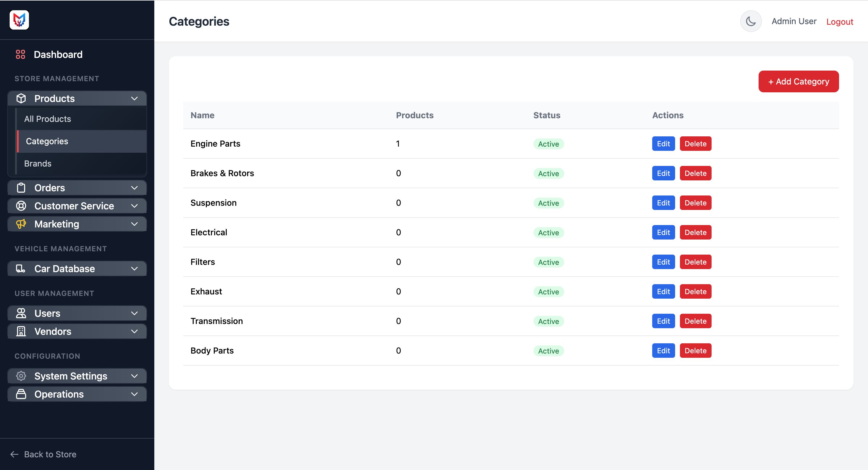Expand the Marketing menu chevron

[x=134, y=224]
